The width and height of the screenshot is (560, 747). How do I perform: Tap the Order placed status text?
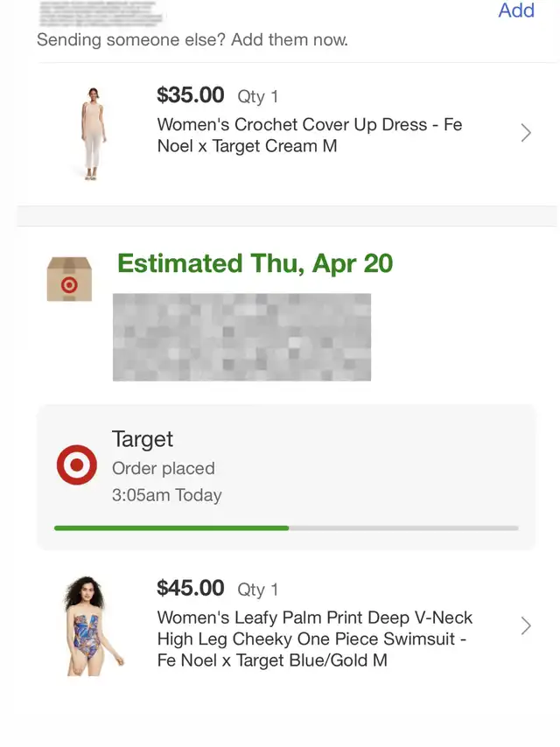164,468
